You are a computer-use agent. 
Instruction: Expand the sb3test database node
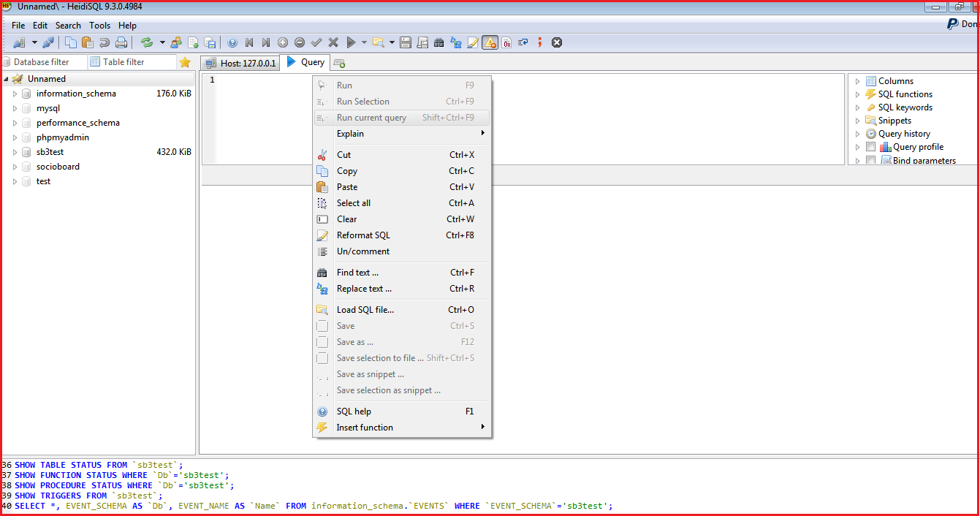(15, 152)
